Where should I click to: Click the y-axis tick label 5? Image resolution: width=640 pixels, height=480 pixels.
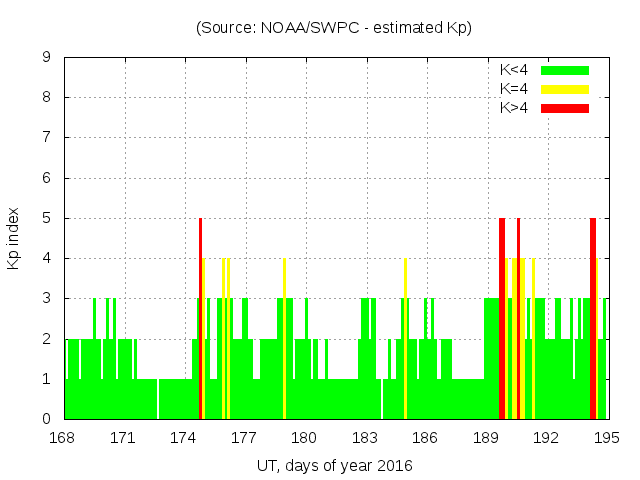[x=46, y=218]
